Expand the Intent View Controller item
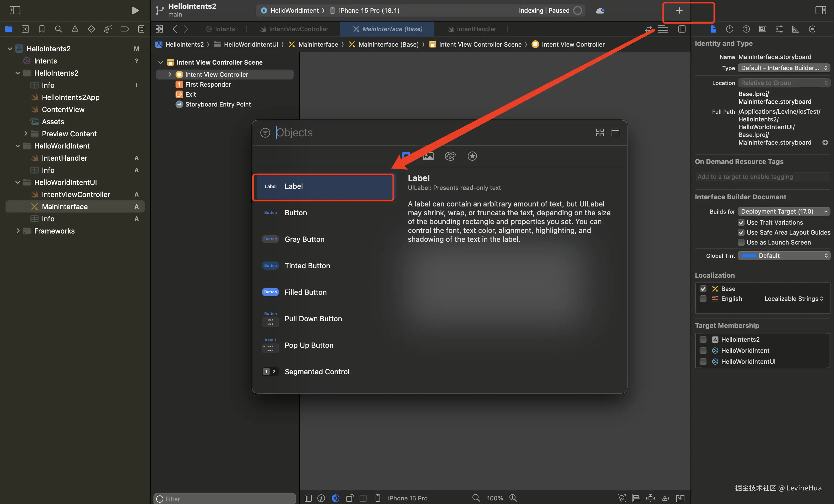This screenshot has width=834, height=504. click(170, 75)
